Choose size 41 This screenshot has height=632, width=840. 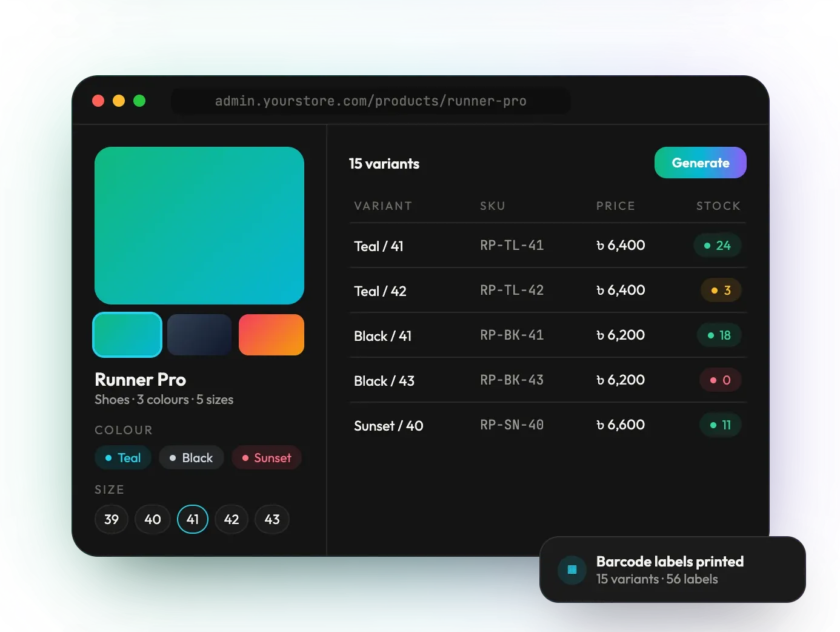(193, 519)
